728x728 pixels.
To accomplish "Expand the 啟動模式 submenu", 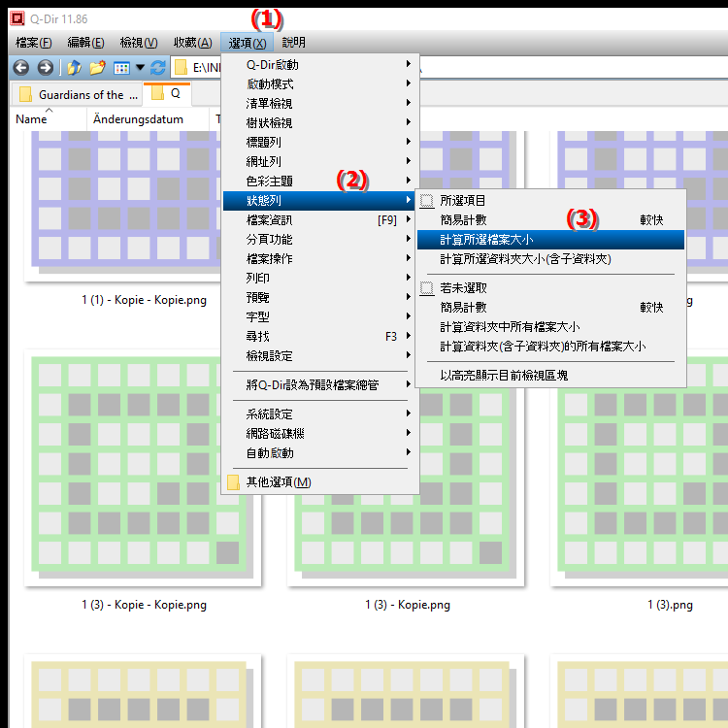I will (x=320, y=84).
